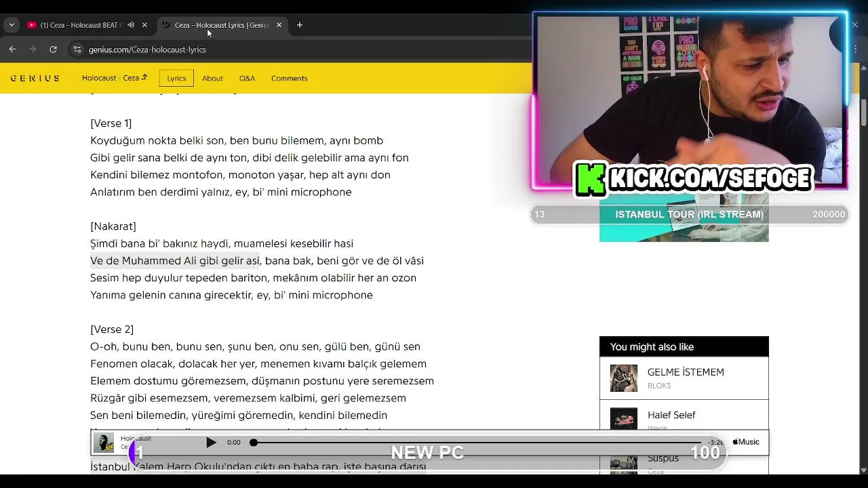
Task: Open the Holocaust - Ceza song link
Action: 115,78
